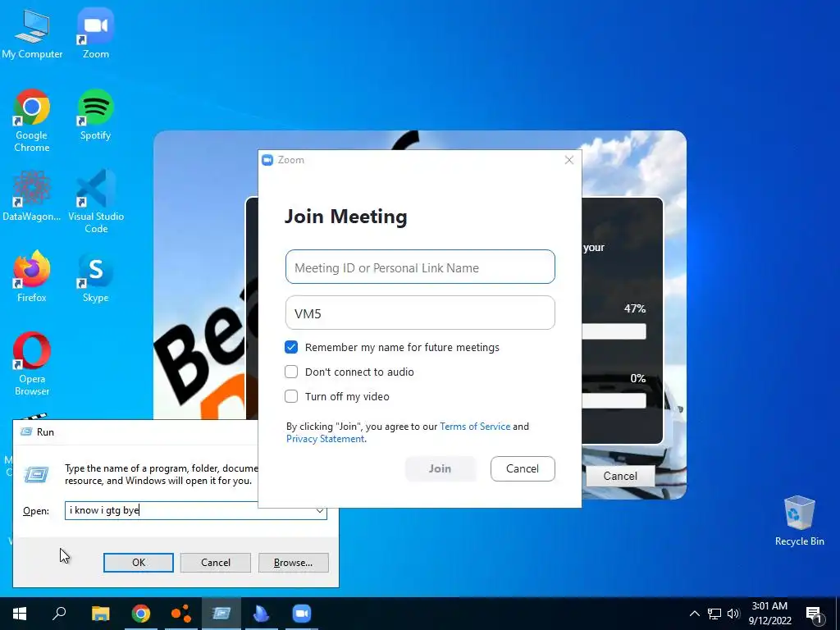Select the DataWagon desktop shortcut
The image size is (840, 630).
click(x=32, y=195)
